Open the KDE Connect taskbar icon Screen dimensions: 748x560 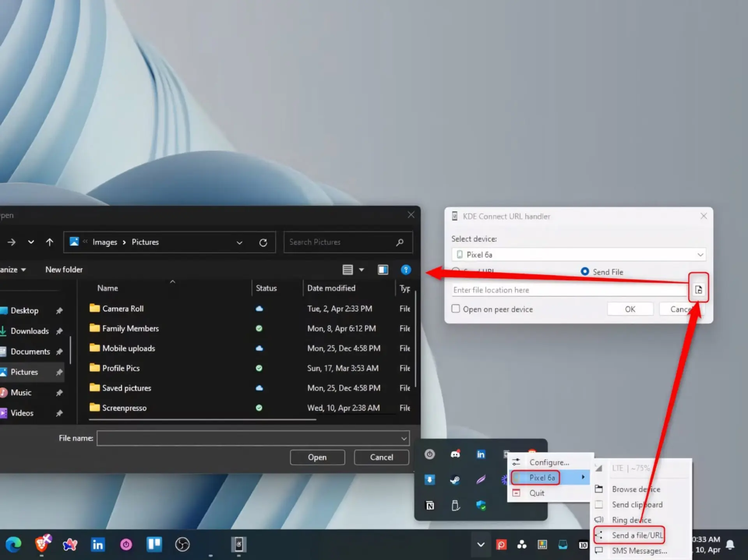(238, 544)
